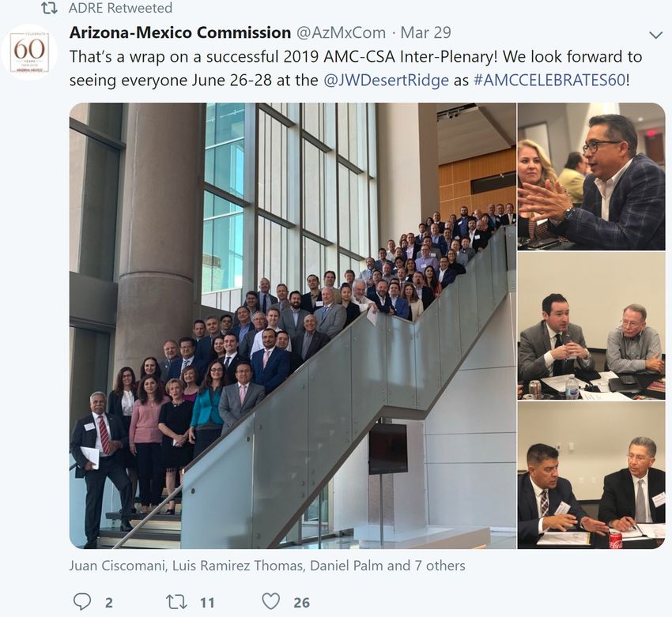
Task: Like the tweet with the heart icon
Action: [x=271, y=601]
